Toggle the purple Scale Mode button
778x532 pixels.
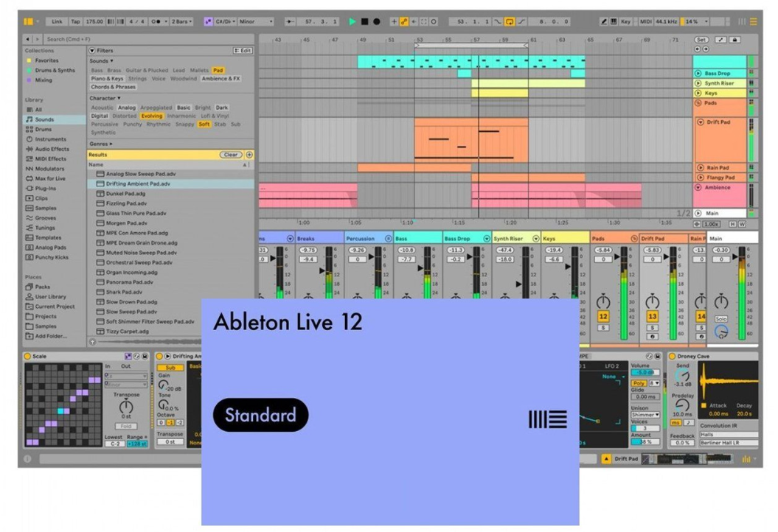pos(209,22)
